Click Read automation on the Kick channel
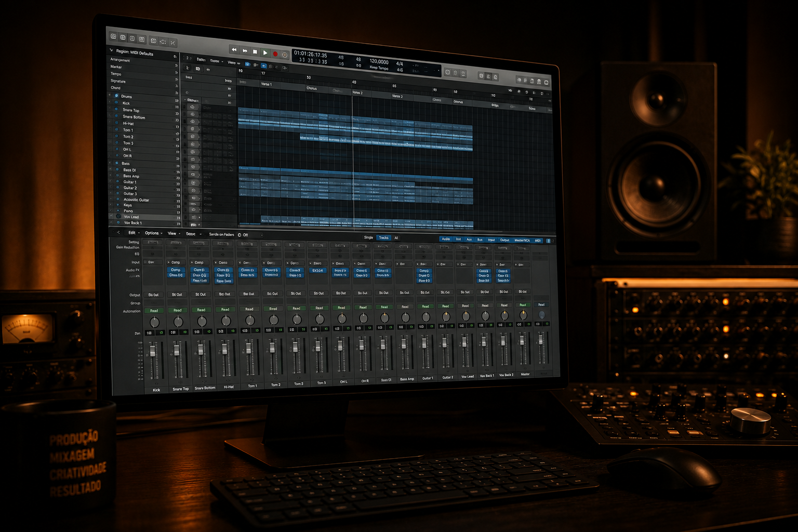This screenshot has width=798, height=532. coord(154,311)
